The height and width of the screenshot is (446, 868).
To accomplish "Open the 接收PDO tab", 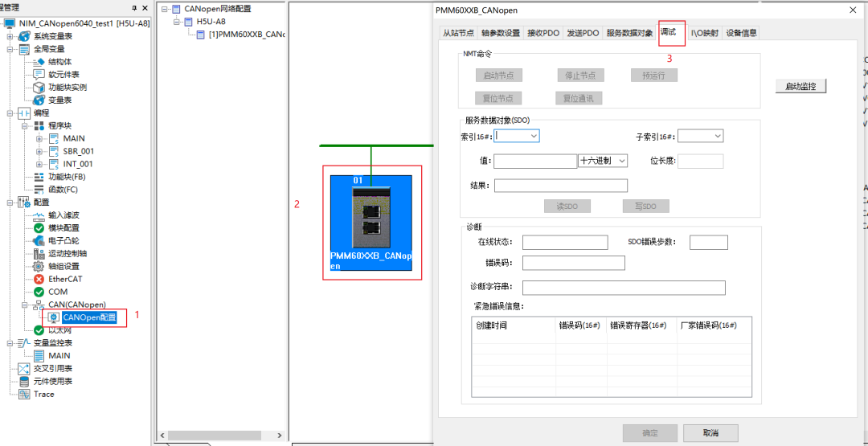I will pos(543,33).
